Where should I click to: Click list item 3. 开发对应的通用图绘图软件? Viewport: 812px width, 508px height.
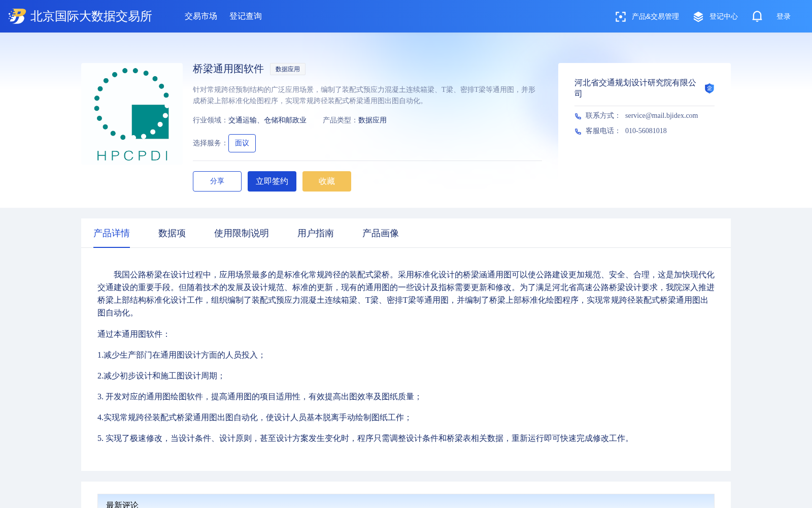point(260,397)
